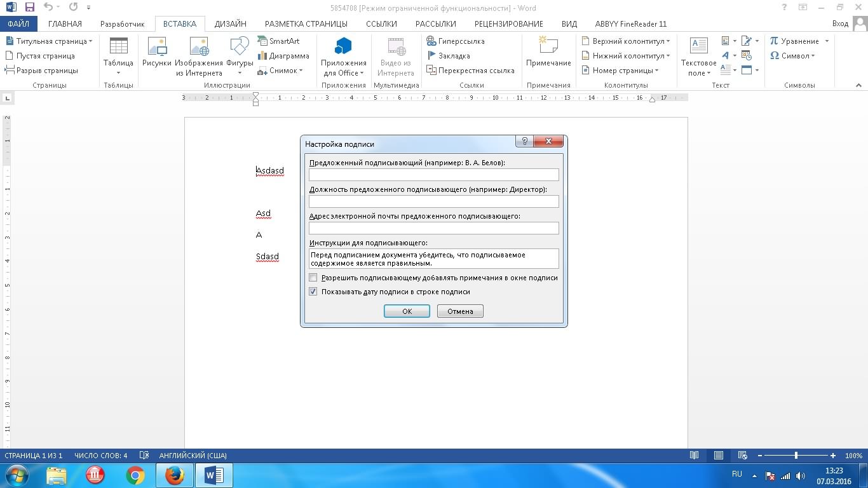Open the Фигуры shapes gallery
Viewport: 868px width, 488px height.
click(240, 56)
